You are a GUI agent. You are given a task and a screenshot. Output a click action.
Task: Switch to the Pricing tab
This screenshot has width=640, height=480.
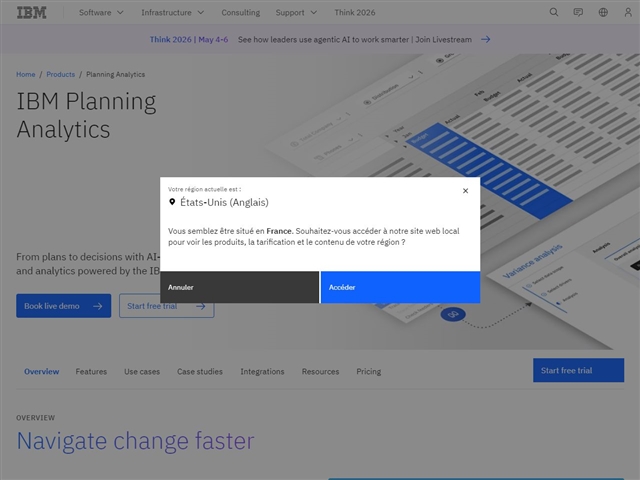click(x=369, y=371)
